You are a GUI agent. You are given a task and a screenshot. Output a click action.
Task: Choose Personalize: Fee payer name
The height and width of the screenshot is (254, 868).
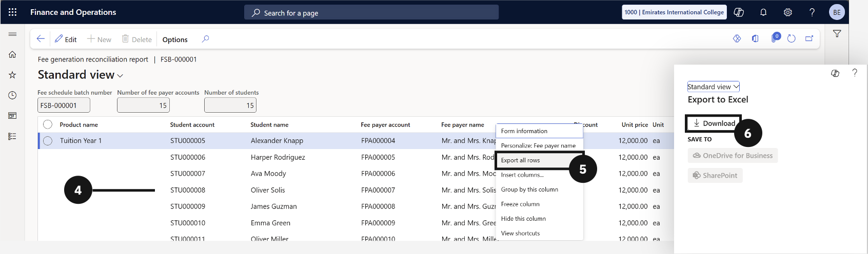coord(539,145)
